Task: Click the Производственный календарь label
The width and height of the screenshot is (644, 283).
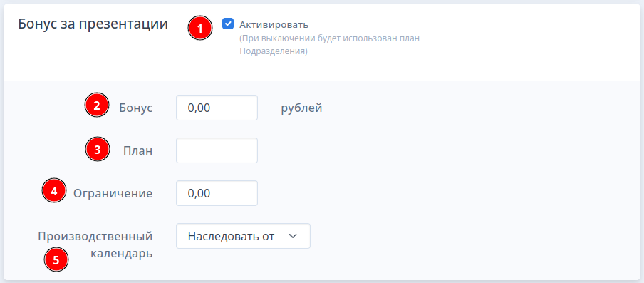Action: click(95, 245)
